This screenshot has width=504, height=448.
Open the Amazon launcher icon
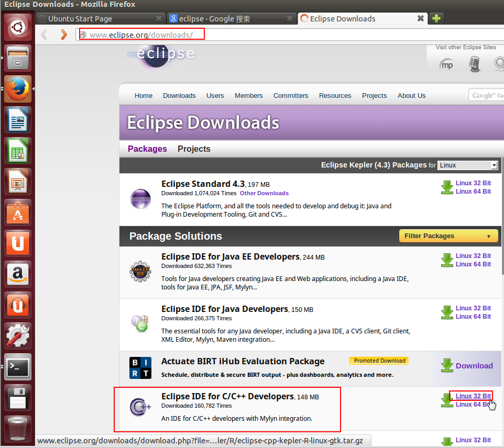click(18, 274)
